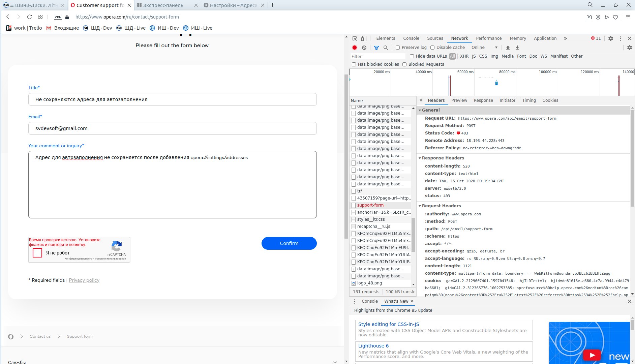View the Timing tab of request
The image size is (635, 364).
click(x=529, y=100)
